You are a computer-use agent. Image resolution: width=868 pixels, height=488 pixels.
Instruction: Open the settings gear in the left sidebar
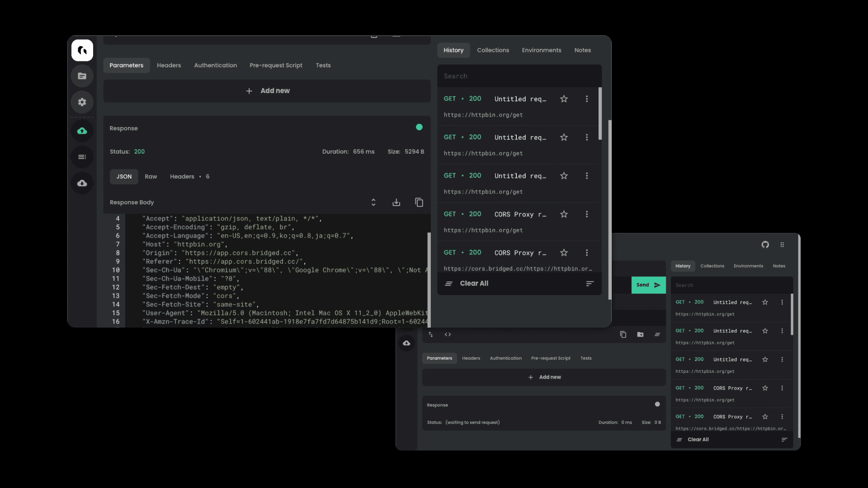pos(82,102)
